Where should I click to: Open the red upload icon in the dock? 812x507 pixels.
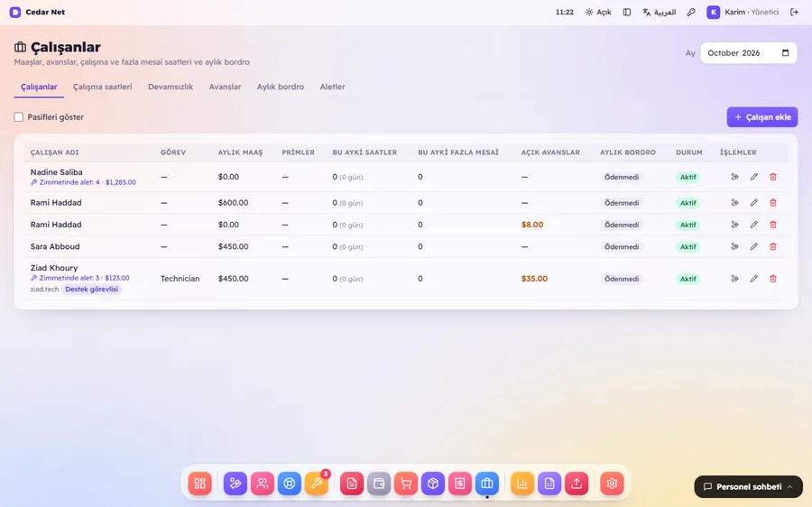[x=577, y=484]
